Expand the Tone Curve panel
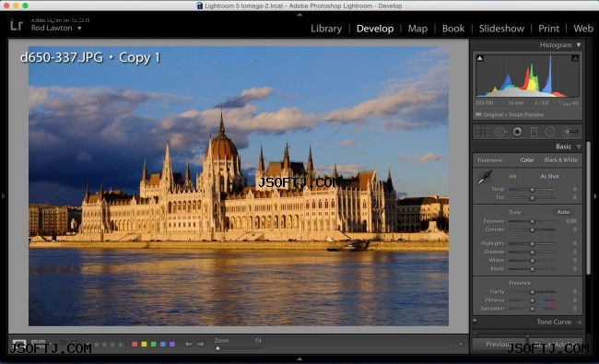 [x=579, y=322]
